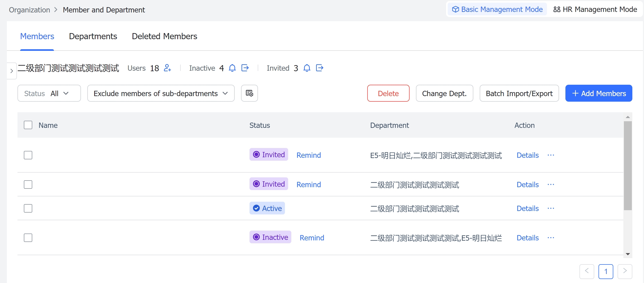Check the Inactive member's checkbox
The height and width of the screenshot is (283, 644).
tap(28, 238)
